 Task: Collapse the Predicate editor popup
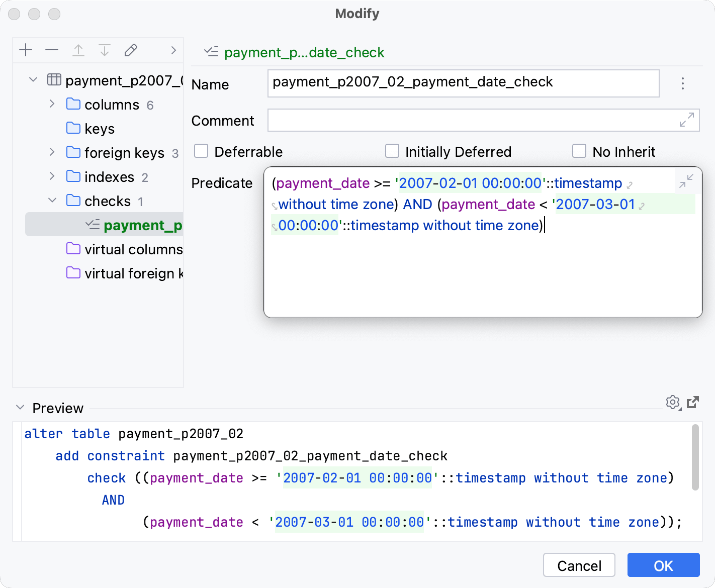pos(686,181)
